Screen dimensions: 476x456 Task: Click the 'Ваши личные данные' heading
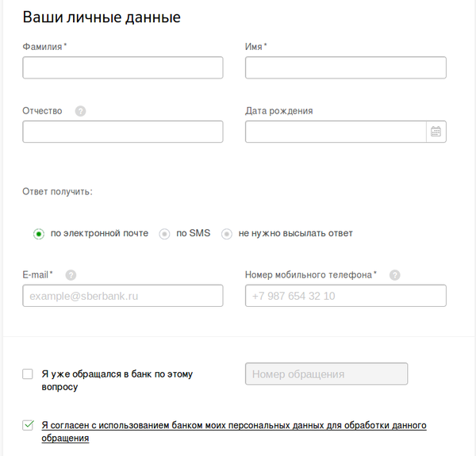[102, 17]
